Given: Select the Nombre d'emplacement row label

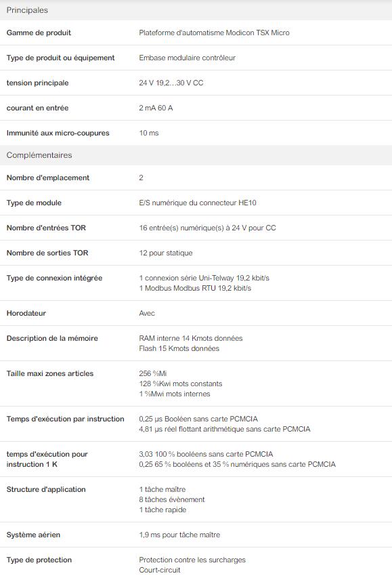Looking at the screenshot, I should point(48,178).
